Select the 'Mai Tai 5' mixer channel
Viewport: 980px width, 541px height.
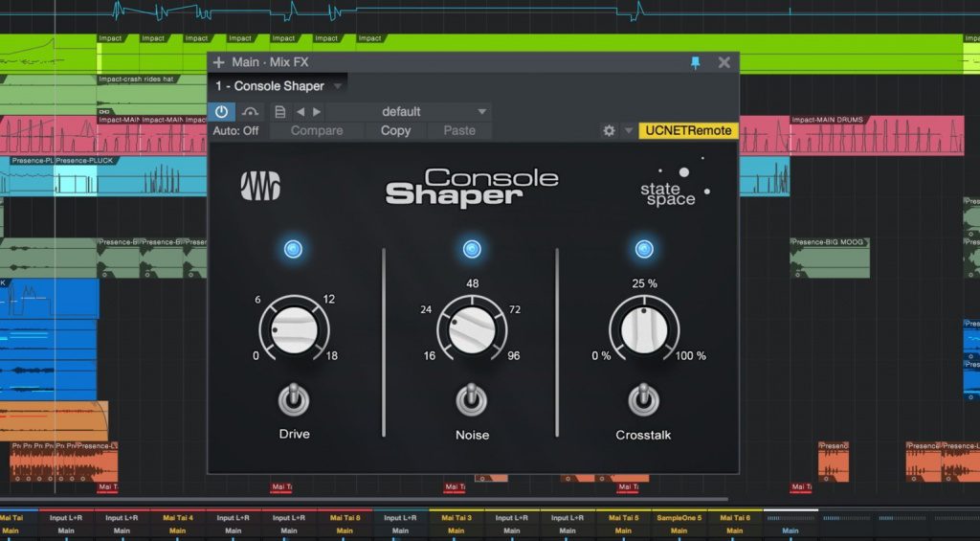pyautogui.click(x=623, y=518)
